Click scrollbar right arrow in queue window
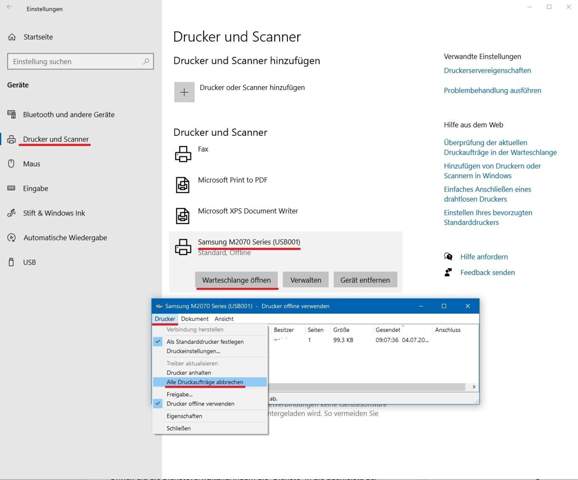 (x=474, y=387)
